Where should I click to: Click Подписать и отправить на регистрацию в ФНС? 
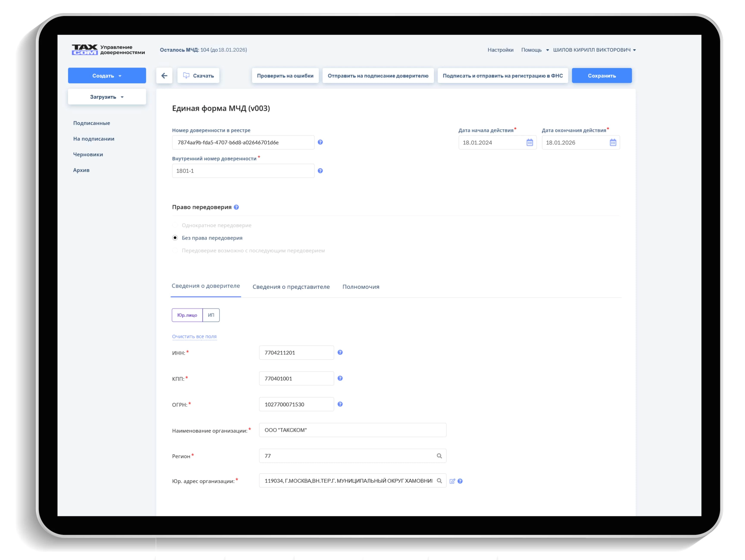point(502,76)
